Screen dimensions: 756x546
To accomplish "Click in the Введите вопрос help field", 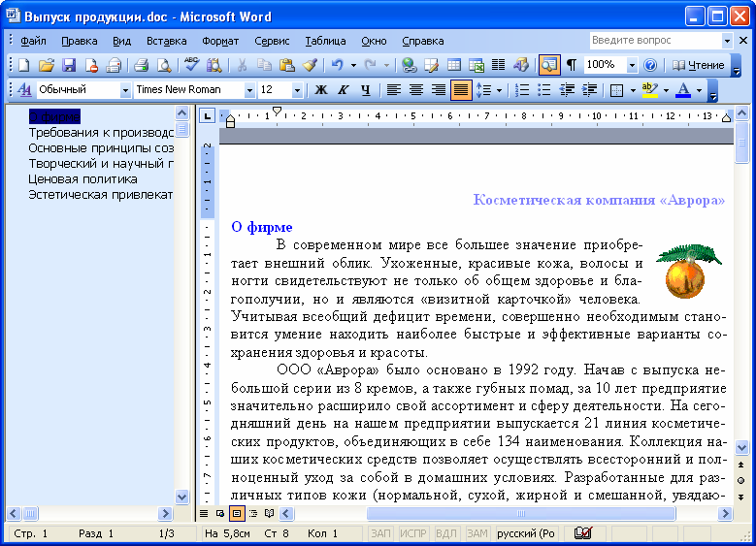I will tap(656, 41).
